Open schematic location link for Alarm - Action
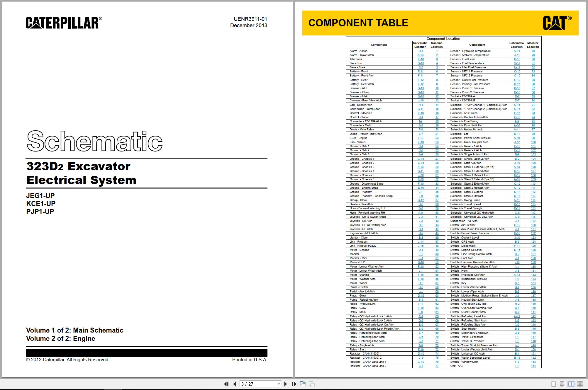The image size is (588, 390). 421,51
